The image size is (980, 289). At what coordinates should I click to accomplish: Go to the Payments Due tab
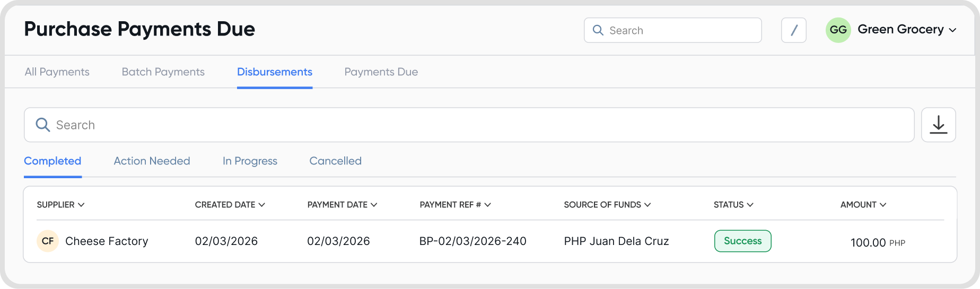click(x=381, y=72)
